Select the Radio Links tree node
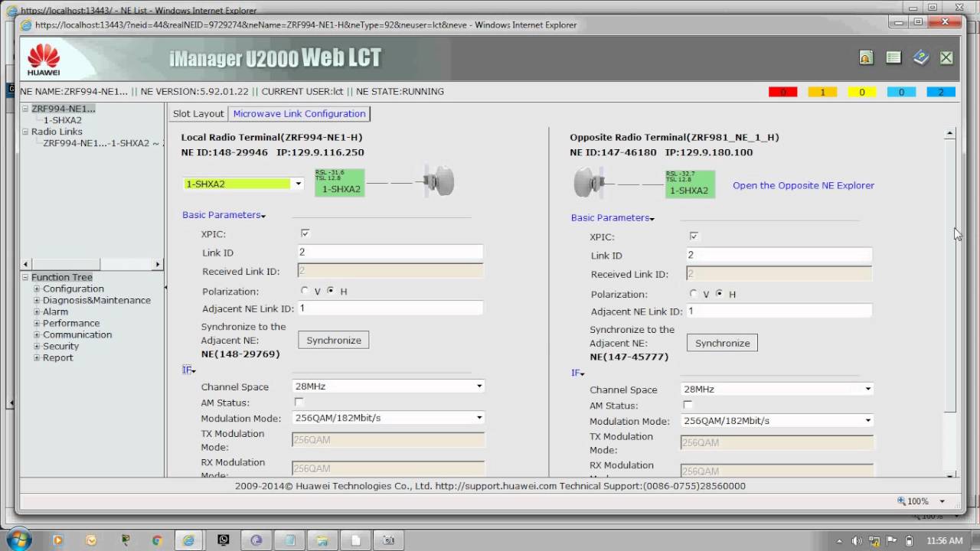 tap(57, 132)
